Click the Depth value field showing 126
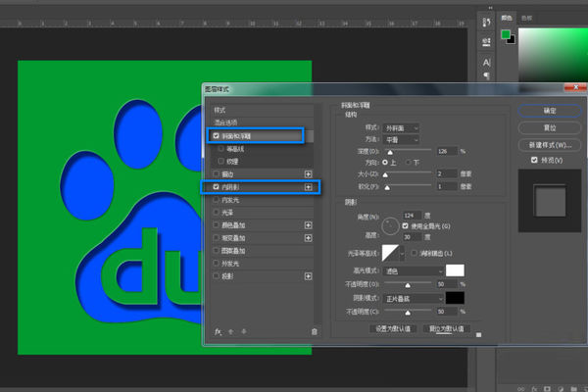 tap(447, 151)
